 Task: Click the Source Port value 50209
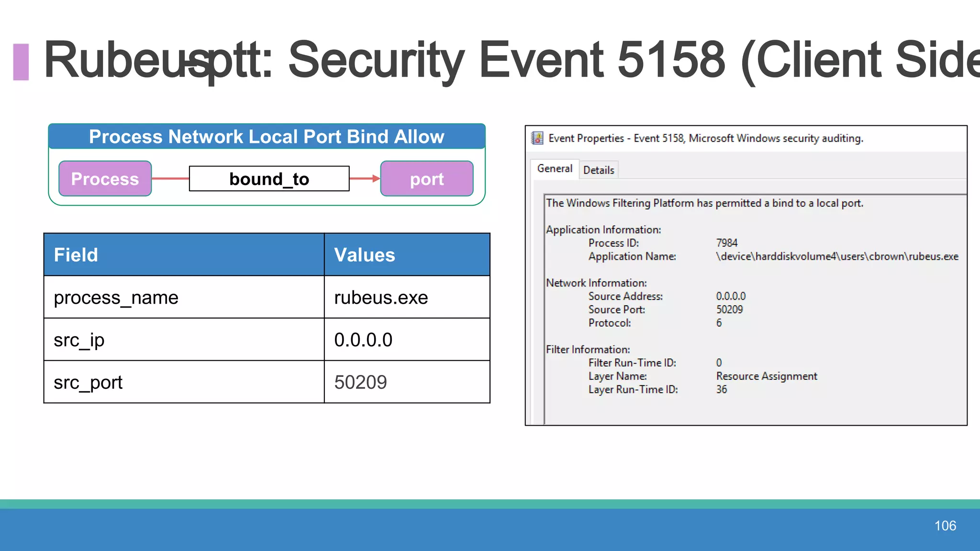tap(729, 309)
